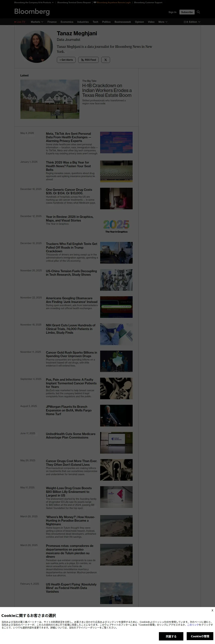This screenshot has height=644, width=215.
Task: Open 'One Generic Cancer Drug Costs' article
Action: point(69,191)
